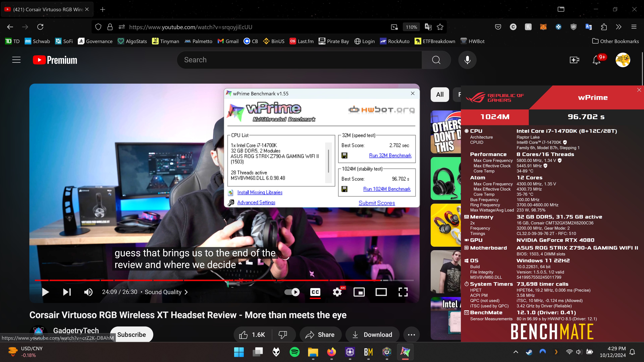Viewport: 644px width, 362px height.
Task: Open the Pocket save icon
Action: (x=498, y=27)
